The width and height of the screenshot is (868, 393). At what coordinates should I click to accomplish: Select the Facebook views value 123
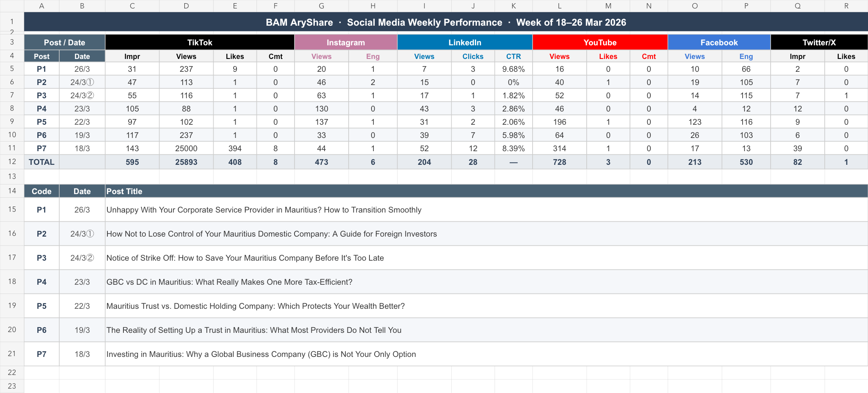[694, 122]
